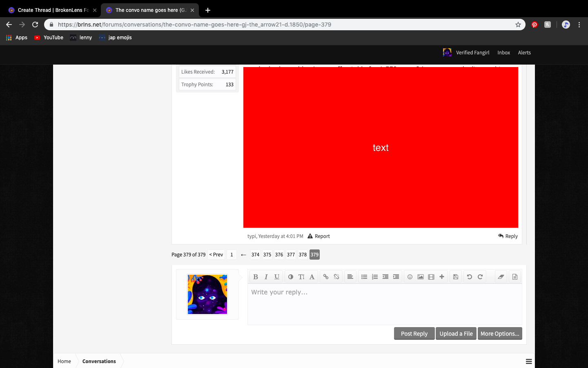Open the Apps bookmark
The height and width of the screenshot is (368, 588).
click(17, 38)
